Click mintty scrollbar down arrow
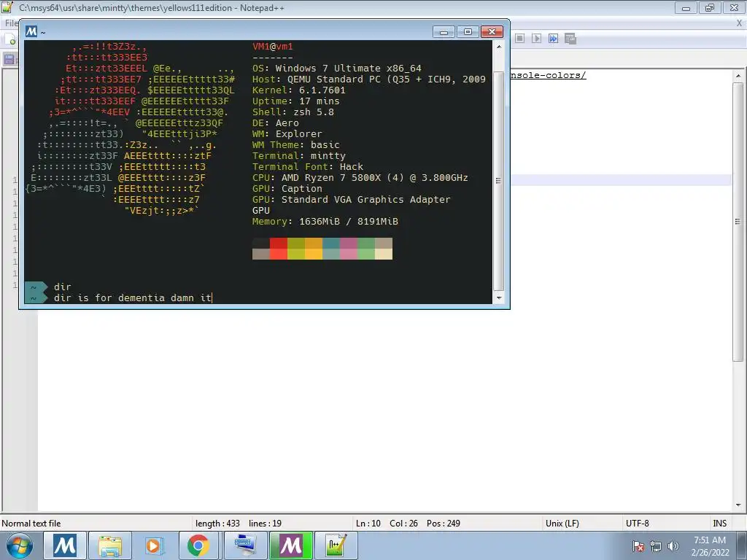The height and width of the screenshot is (560, 747). click(x=499, y=298)
